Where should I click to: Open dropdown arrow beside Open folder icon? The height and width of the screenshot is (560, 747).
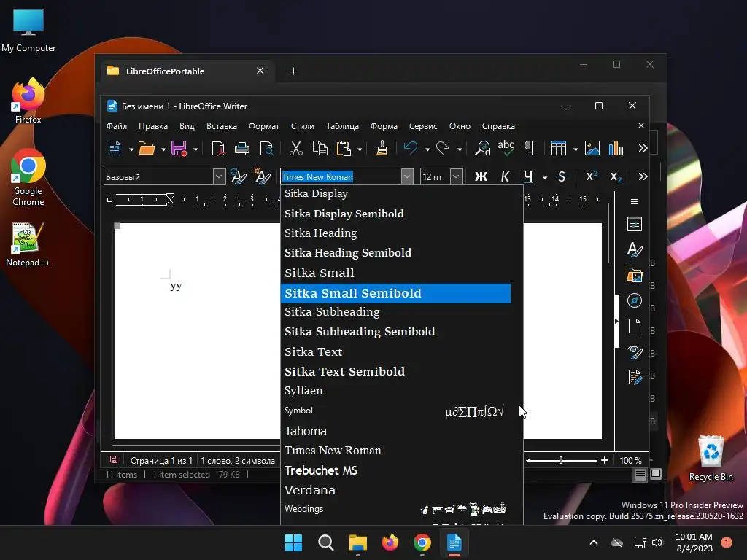163,149
